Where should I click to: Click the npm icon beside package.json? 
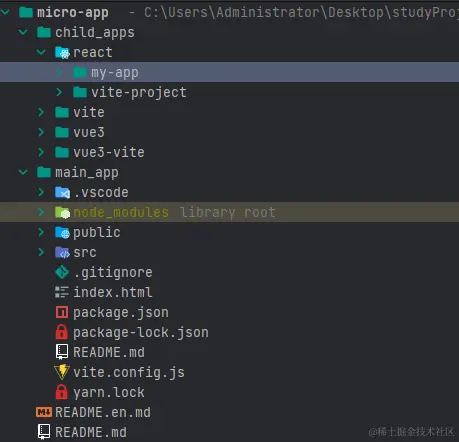point(62,312)
